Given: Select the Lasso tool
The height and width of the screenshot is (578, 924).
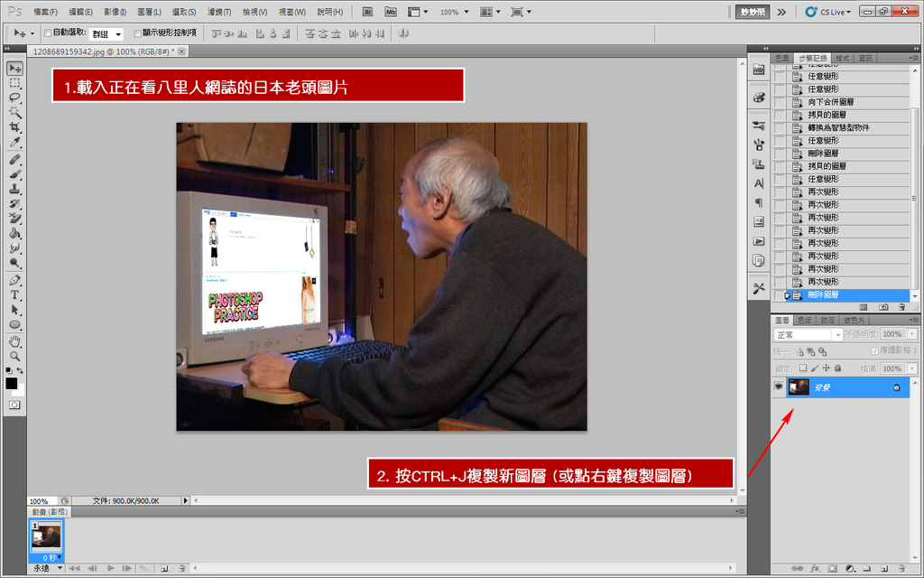Looking at the screenshot, I should [14, 98].
